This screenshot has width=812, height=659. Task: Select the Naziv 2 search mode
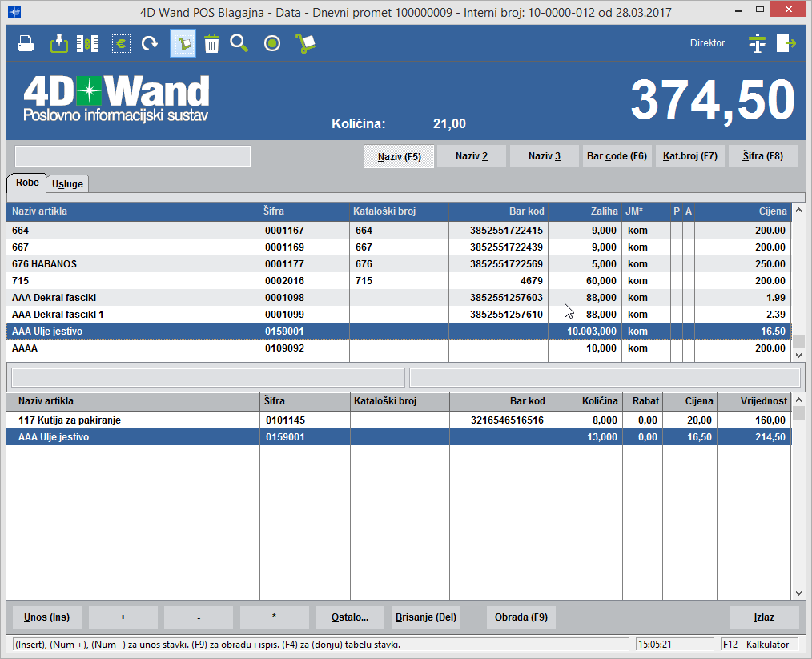pyautogui.click(x=471, y=156)
